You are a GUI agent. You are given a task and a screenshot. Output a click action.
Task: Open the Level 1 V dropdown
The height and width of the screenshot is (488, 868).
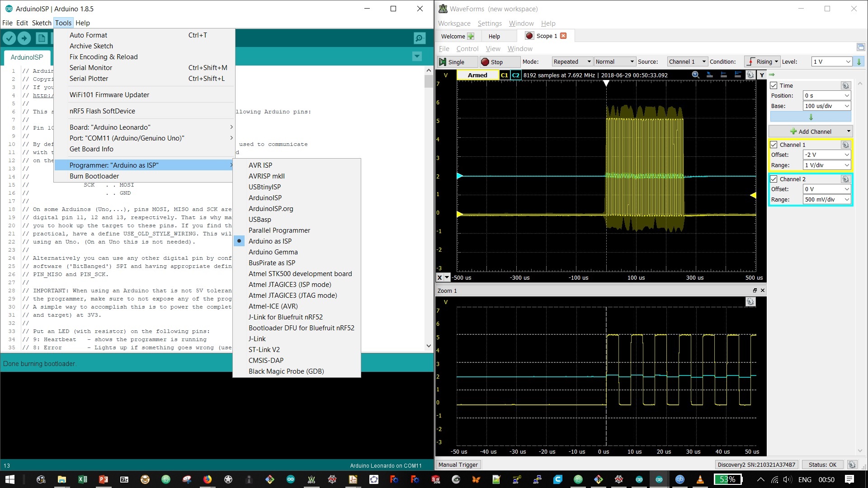coord(832,61)
